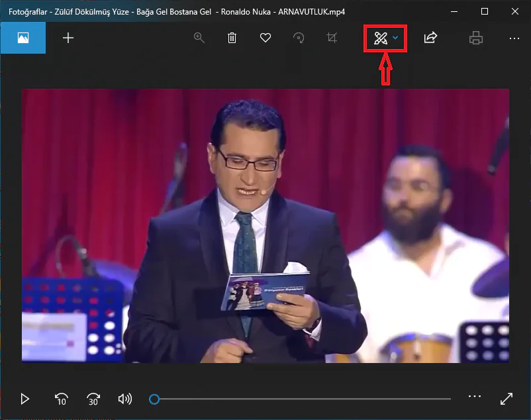Open playback more options ellipsis

click(475, 396)
